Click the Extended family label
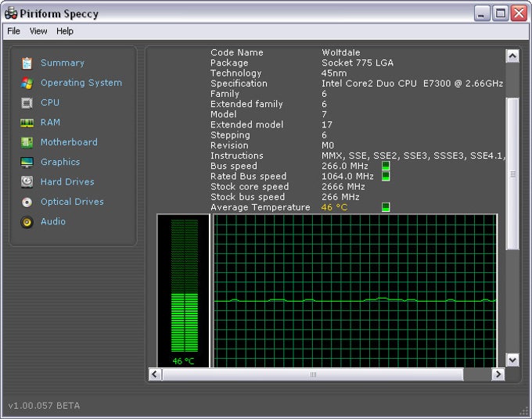Image resolution: width=532 pixels, height=419 pixels. (246, 104)
